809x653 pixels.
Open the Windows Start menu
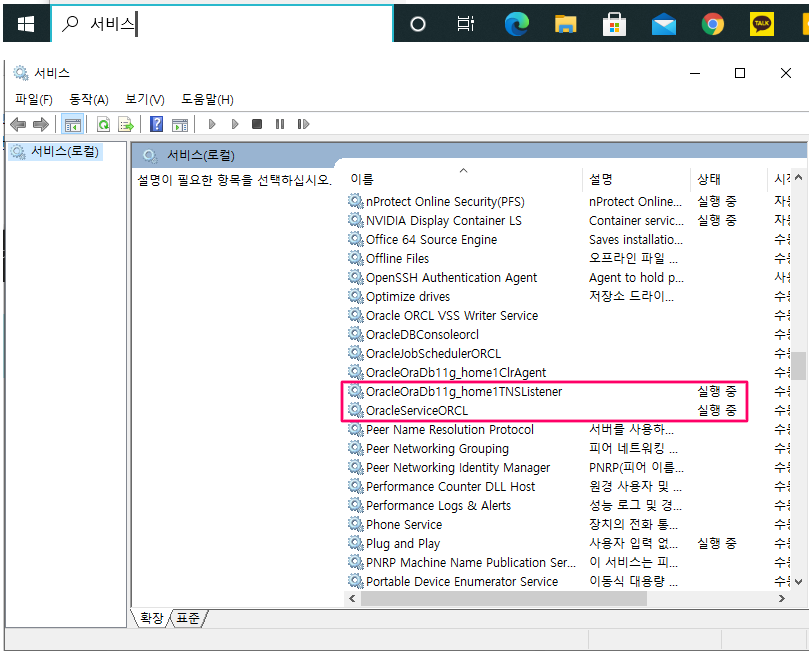pos(26,24)
